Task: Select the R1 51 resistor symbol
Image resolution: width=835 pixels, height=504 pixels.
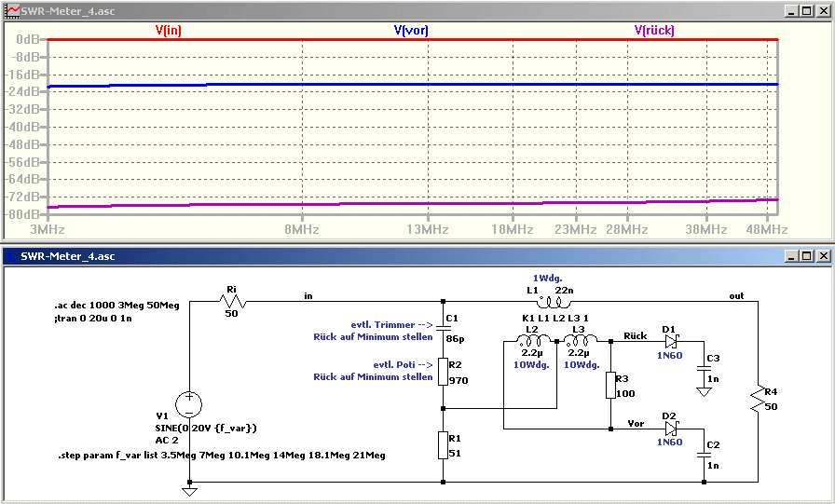Action: point(443,445)
